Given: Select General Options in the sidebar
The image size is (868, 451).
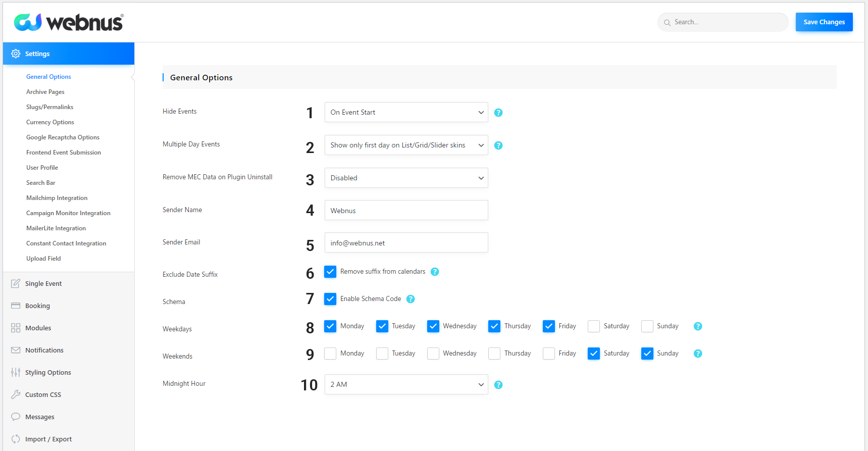Looking at the screenshot, I should tap(48, 77).
